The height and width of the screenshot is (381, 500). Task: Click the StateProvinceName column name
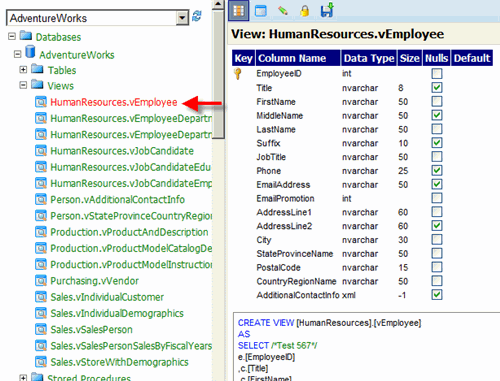coord(295,254)
